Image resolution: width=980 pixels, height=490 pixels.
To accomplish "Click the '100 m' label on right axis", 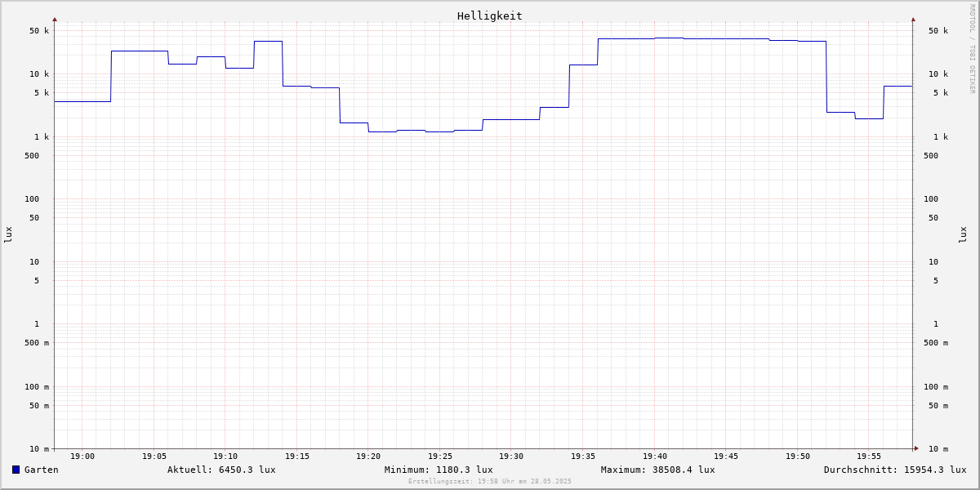I will pyautogui.click(x=936, y=387).
